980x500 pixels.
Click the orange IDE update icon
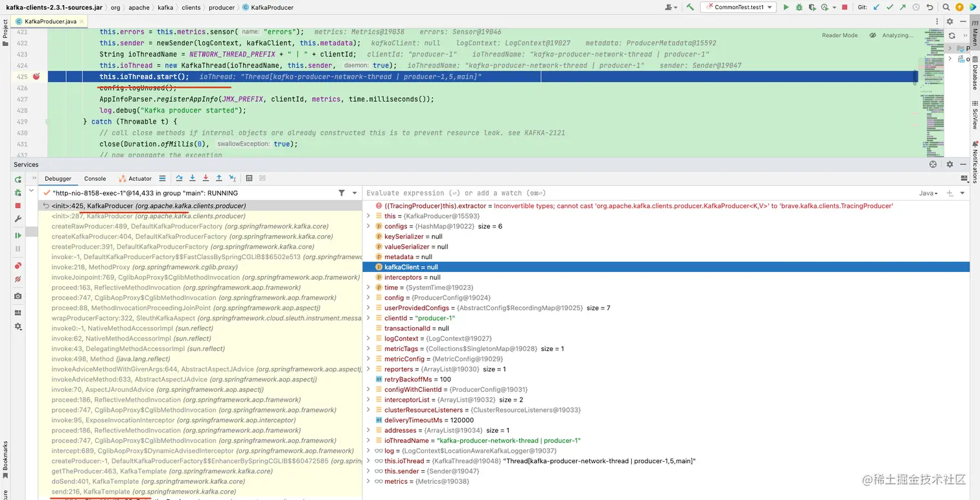coord(960,7)
